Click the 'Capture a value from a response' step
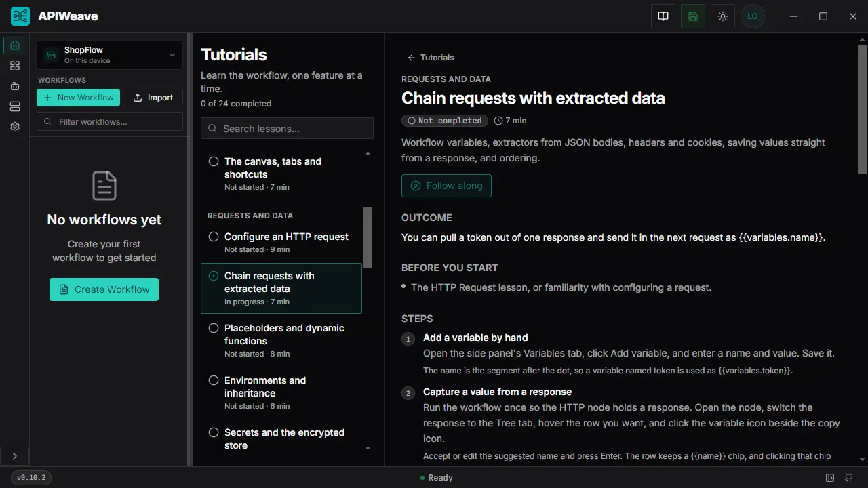The image size is (868, 488). (497, 392)
